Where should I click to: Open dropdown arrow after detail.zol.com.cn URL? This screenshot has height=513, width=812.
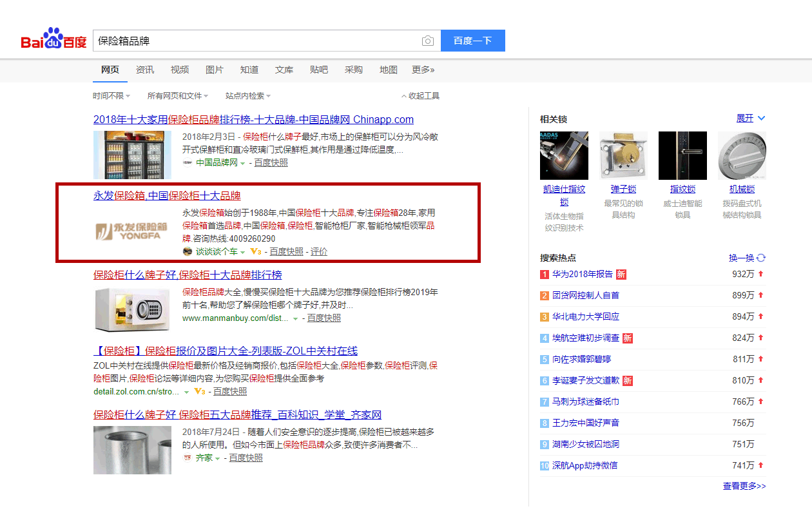pos(187,392)
